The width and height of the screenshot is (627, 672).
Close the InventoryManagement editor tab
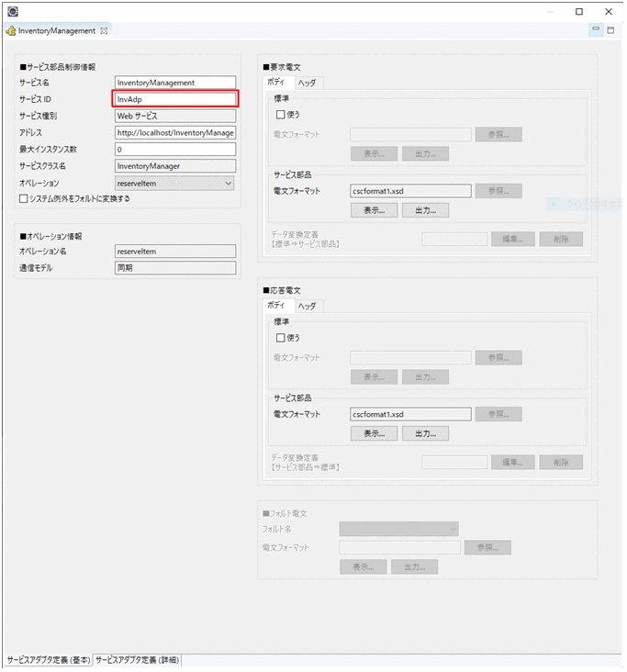(x=104, y=31)
